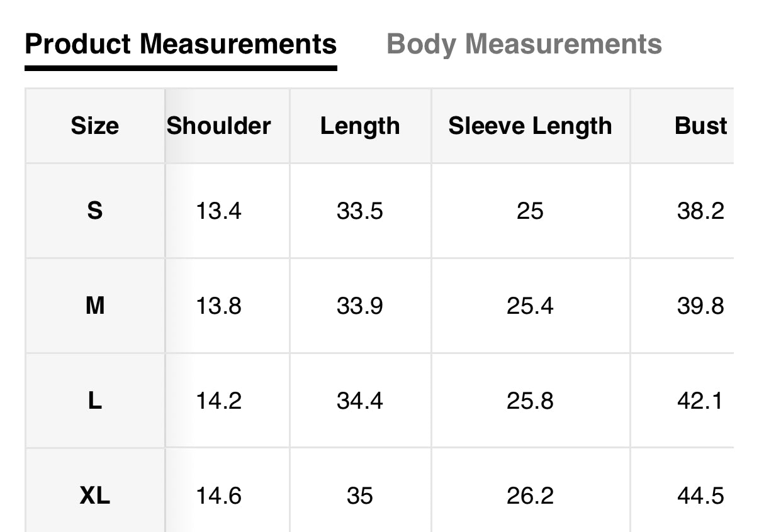The width and height of the screenshot is (759, 532).
Task: Click the 25.4 sleeve length for M
Action: 530,306
